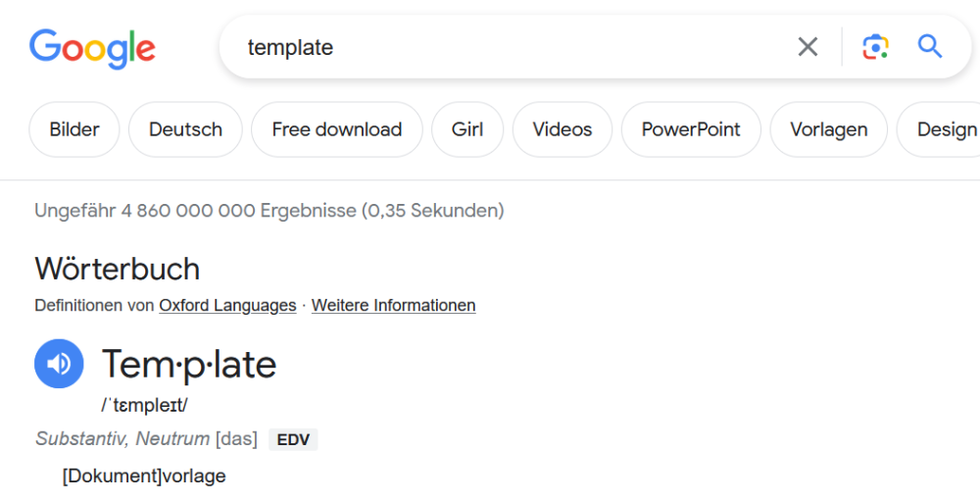Click the magnifying glass search button
This screenshot has width=980, height=501.
click(x=930, y=47)
